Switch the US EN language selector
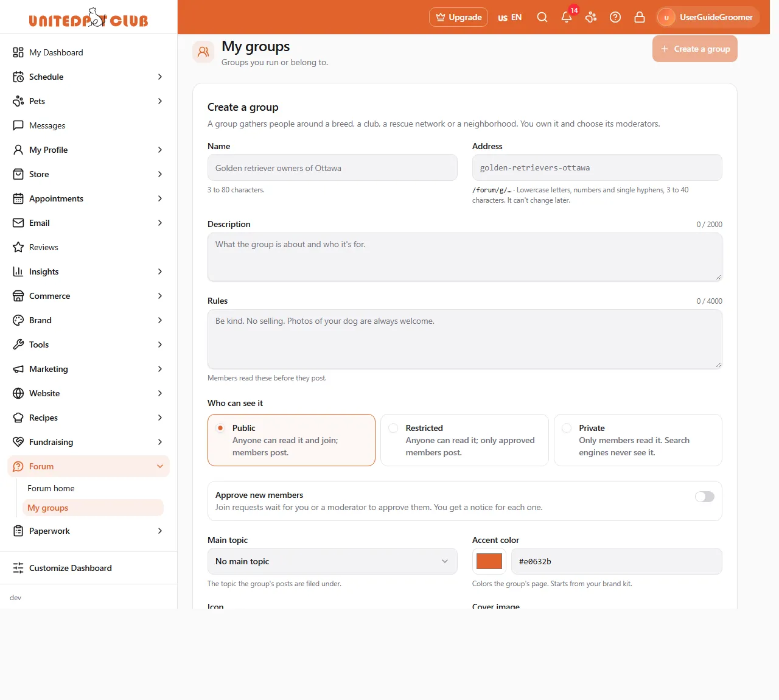This screenshot has height=700, width=779. click(x=510, y=17)
